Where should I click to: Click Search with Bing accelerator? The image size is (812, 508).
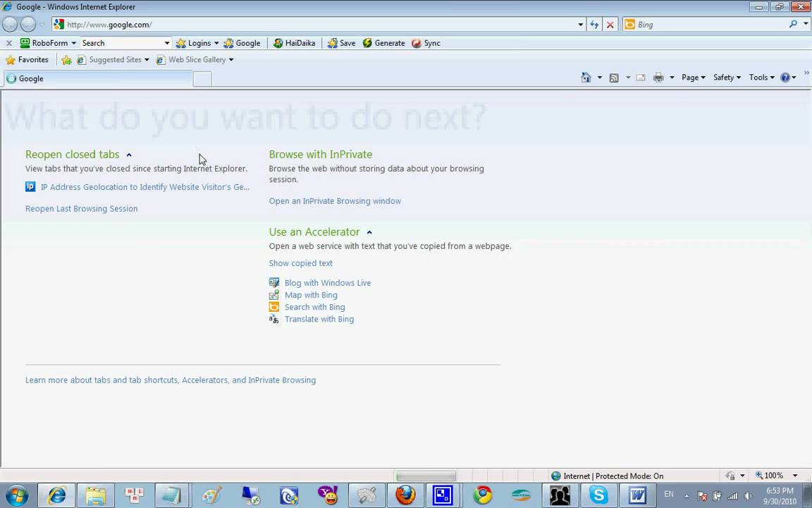pos(314,307)
